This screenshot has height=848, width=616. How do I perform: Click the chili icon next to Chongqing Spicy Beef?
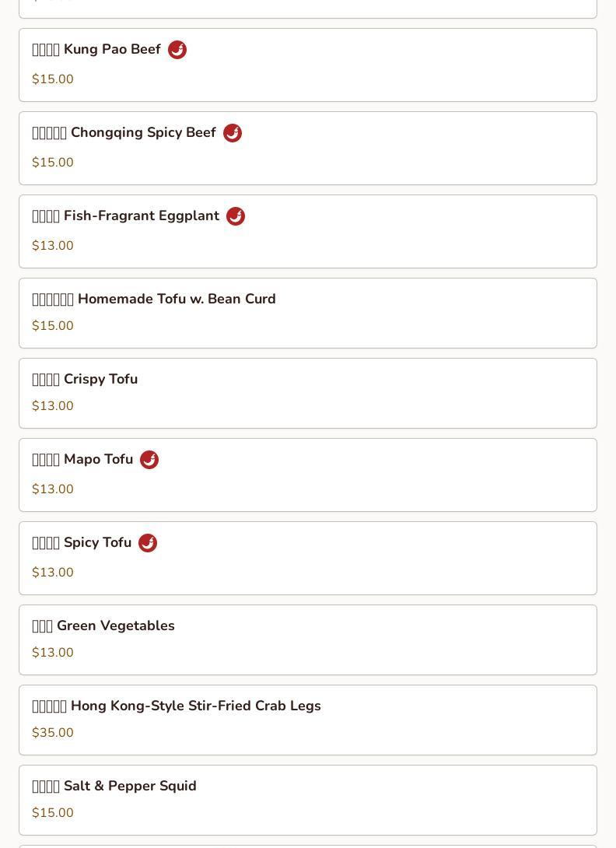233,133
